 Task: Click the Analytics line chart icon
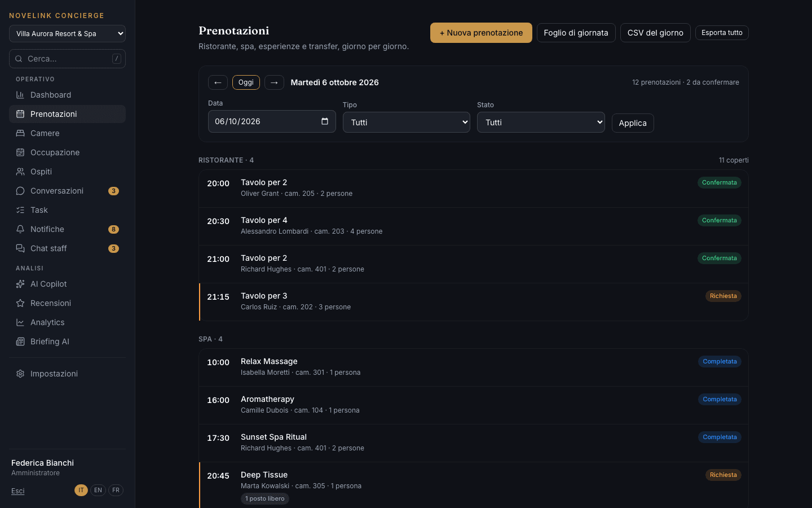click(20, 322)
